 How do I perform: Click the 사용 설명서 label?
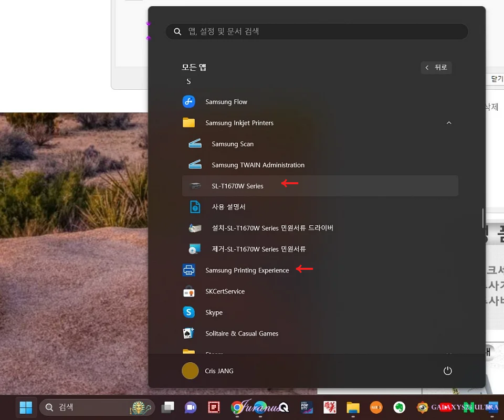click(x=228, y=207)
